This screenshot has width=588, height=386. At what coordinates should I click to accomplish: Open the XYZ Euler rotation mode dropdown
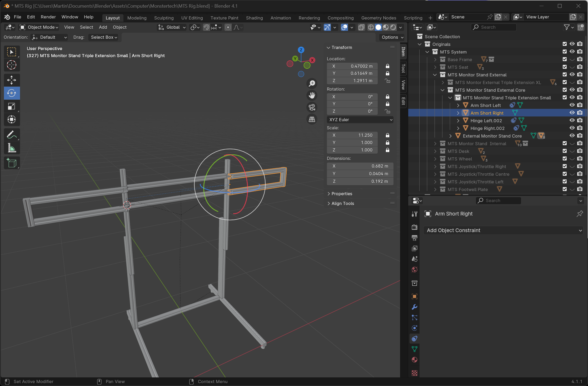360,120
